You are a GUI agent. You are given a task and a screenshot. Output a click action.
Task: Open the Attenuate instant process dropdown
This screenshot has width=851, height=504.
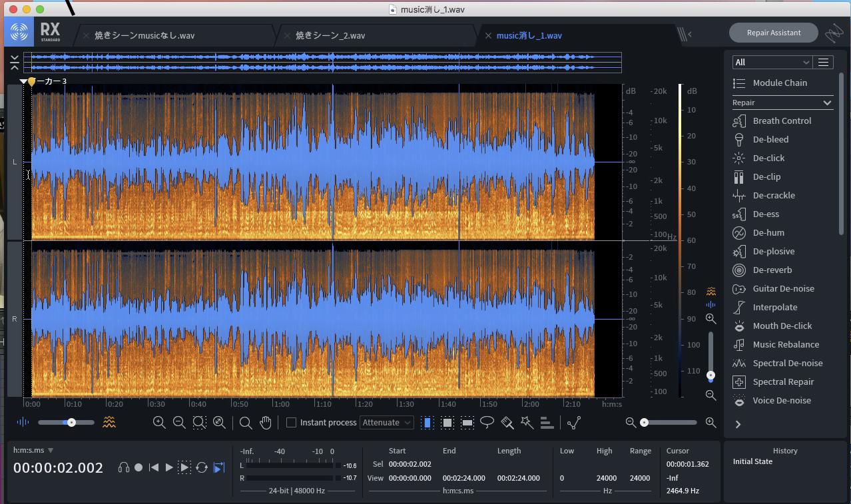[387, 423]
